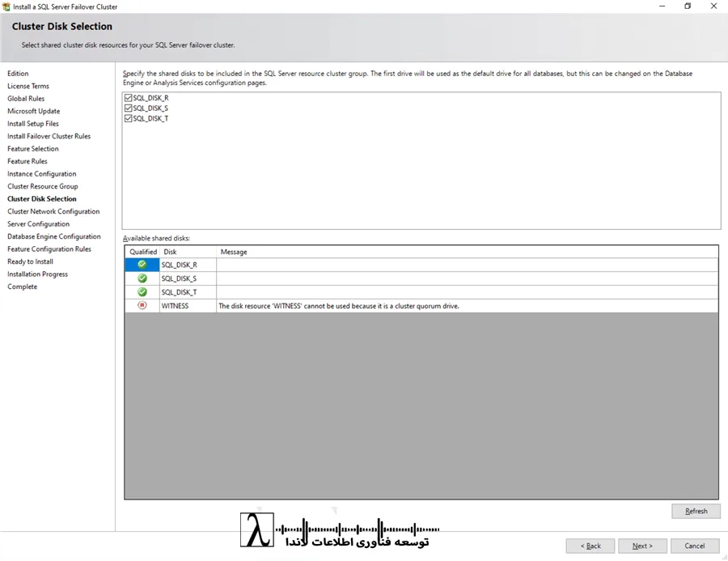Screen dimensions: 728x561
Task: Select the Install Setup Files step
Action: [x=33, y=124]
